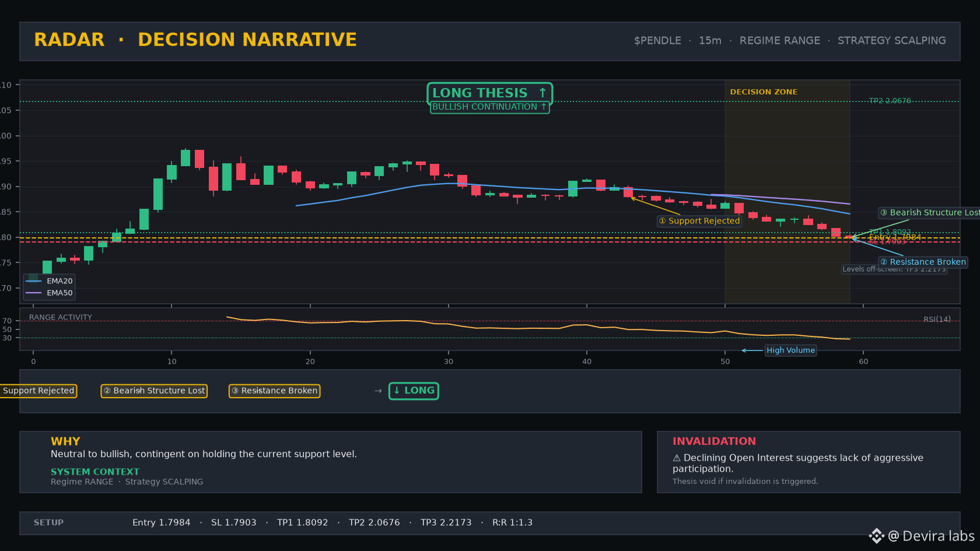The width and height of the screenshot is (980, 551).
Task: Select the BULLISH CONTINUATION label
Action: 489,107
